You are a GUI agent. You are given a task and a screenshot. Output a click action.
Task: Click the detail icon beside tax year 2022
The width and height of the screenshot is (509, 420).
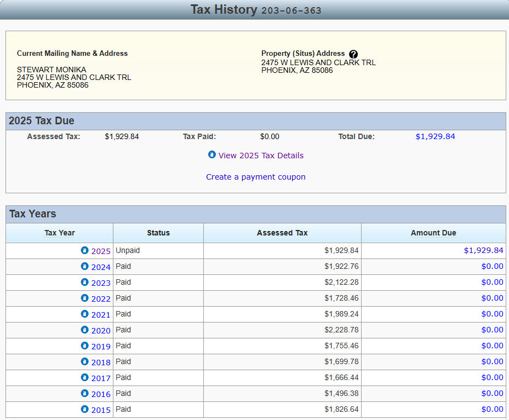pos(84,298)
